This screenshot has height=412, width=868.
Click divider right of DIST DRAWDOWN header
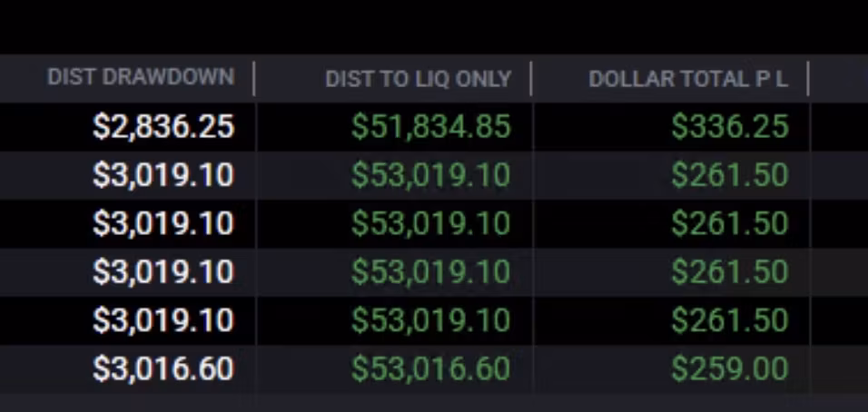[x=254, y=79]
